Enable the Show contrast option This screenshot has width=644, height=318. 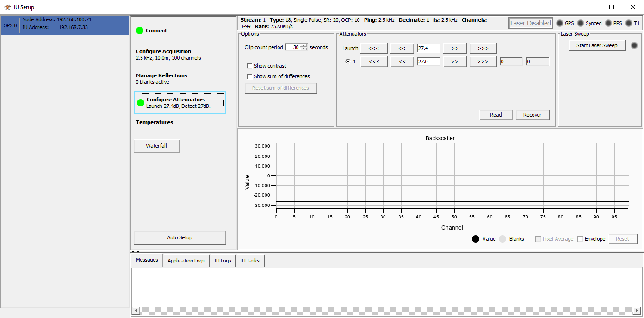pos(249,66)
